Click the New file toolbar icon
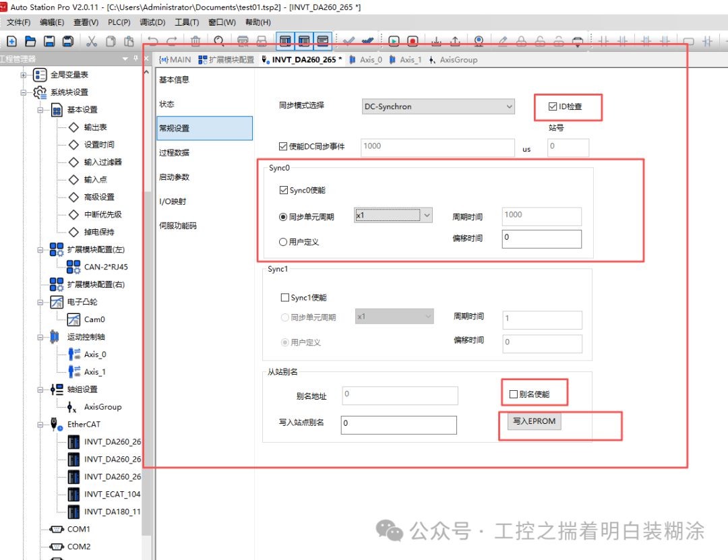This screenshot has width=728, height=560. 12,41
